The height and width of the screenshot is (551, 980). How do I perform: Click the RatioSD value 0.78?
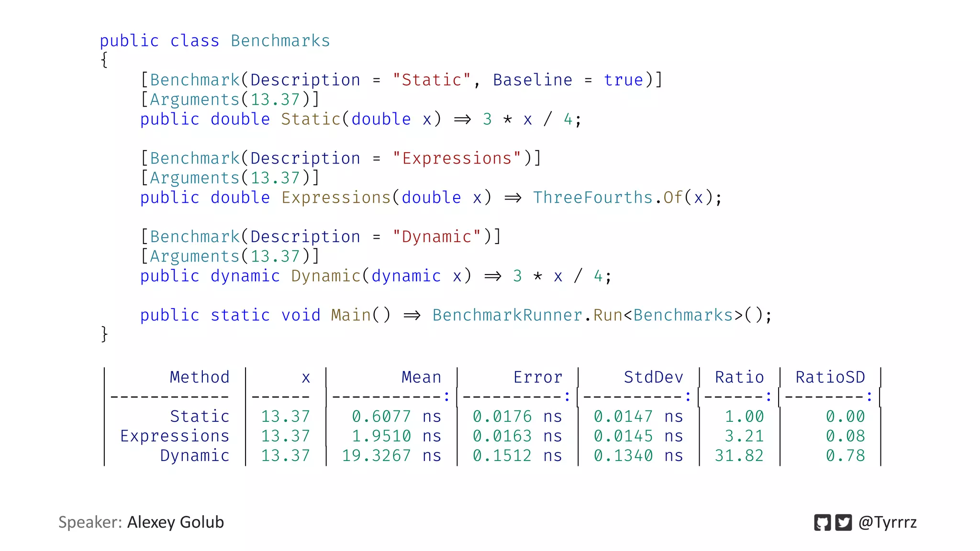846,456
